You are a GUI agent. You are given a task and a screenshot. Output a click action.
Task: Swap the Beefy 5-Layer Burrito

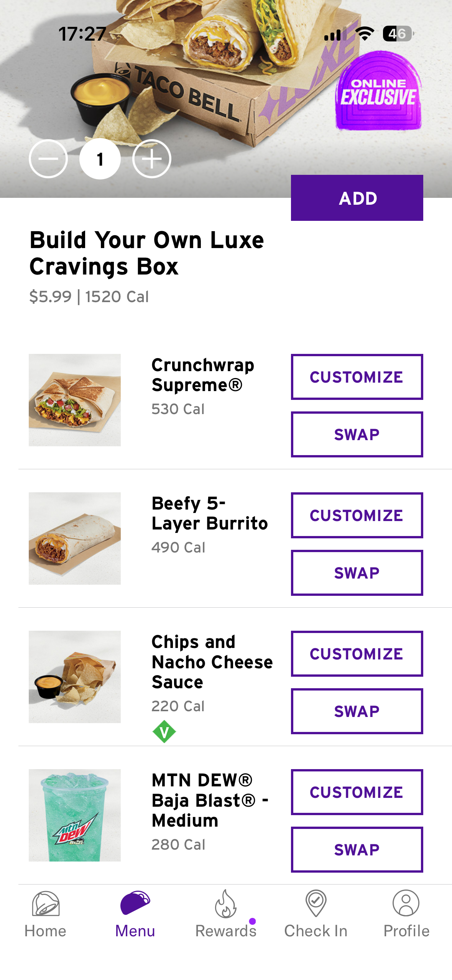(357, 573)
